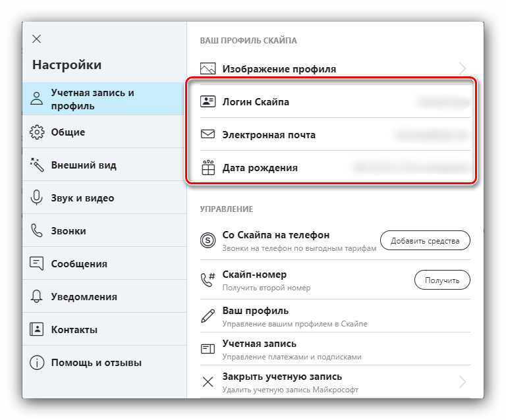Click the Помощь и отзывы info icon
Viewport: 506px width, 420px height.
coord(37,363)
